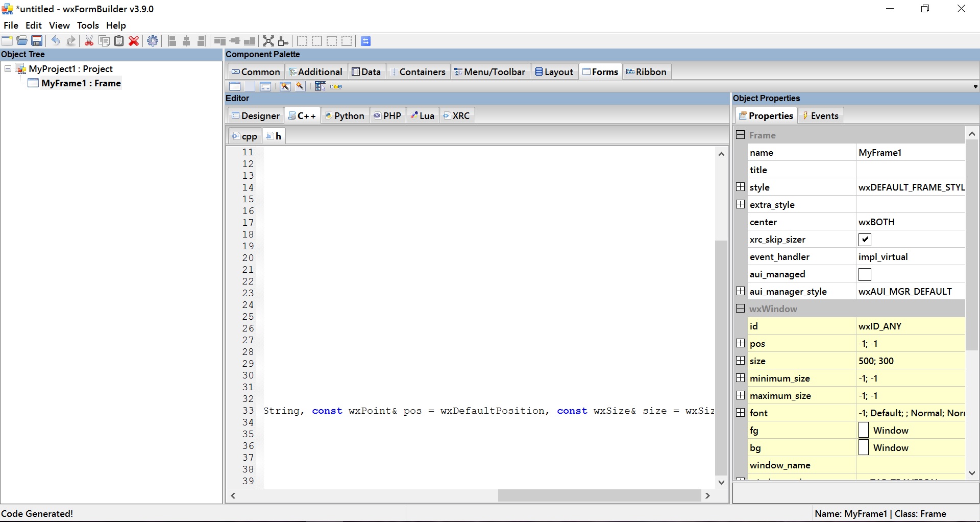The height and width of the screenshot is (522, 980).
Task: Add a MenuBar form from the palette
Action: click(320, 86)
